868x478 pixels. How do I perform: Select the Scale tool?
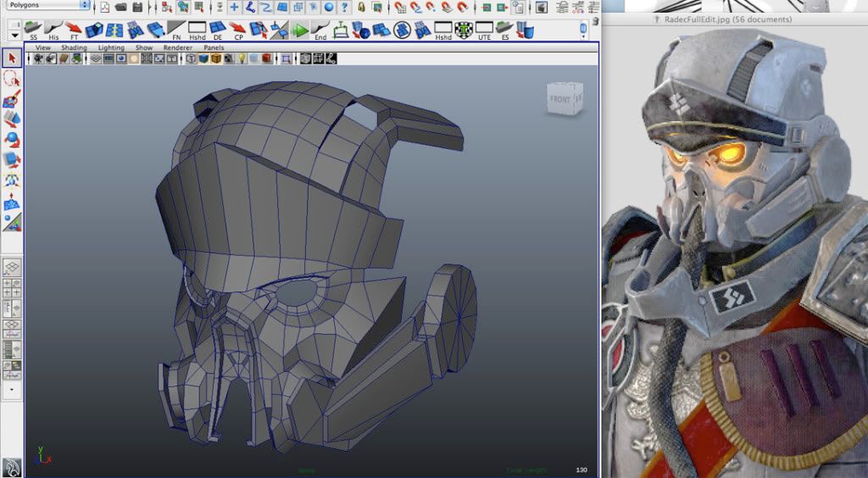[x=12, y=160]
